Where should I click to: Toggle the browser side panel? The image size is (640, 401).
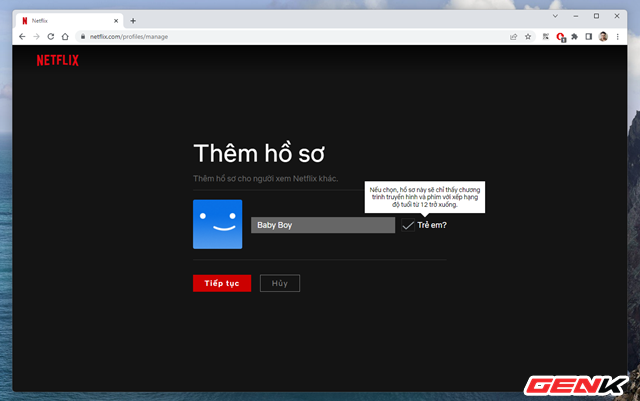pos(589,37)
